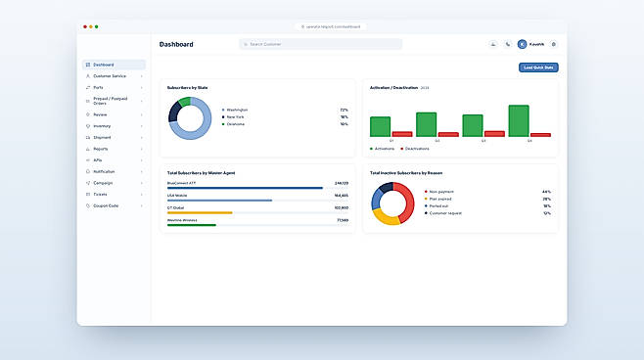
Task: Click the Q2 green activations bar
Action: point(427,125)
